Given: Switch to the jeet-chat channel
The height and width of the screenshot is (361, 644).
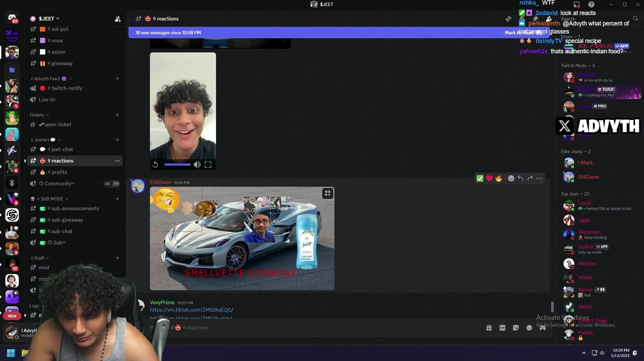Looking at the screenshot, I should click(75, 149).
